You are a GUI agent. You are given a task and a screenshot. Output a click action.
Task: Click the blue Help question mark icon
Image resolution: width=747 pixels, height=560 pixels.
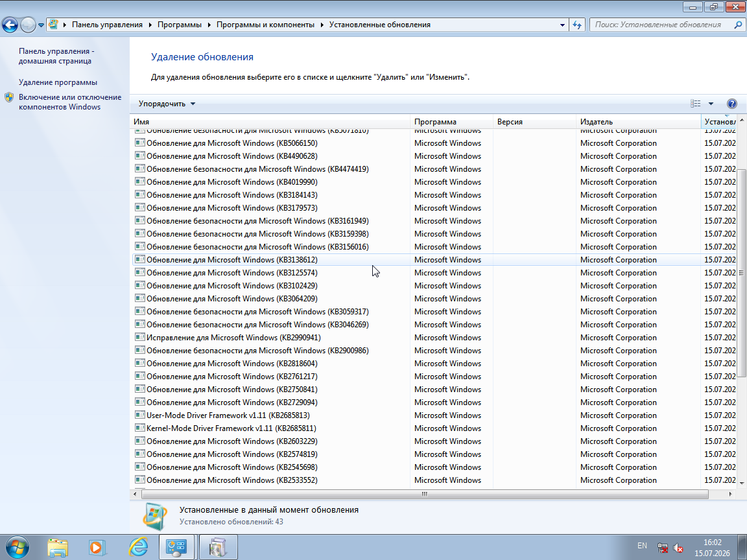tap(731, 103)
